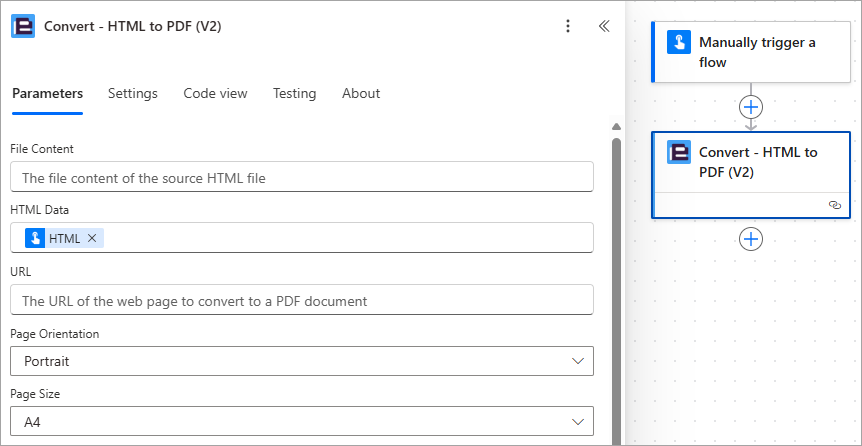Screen dimensions: 862x446
Task: Click the manual trigger icon on flow card
Action: [679, 42]
